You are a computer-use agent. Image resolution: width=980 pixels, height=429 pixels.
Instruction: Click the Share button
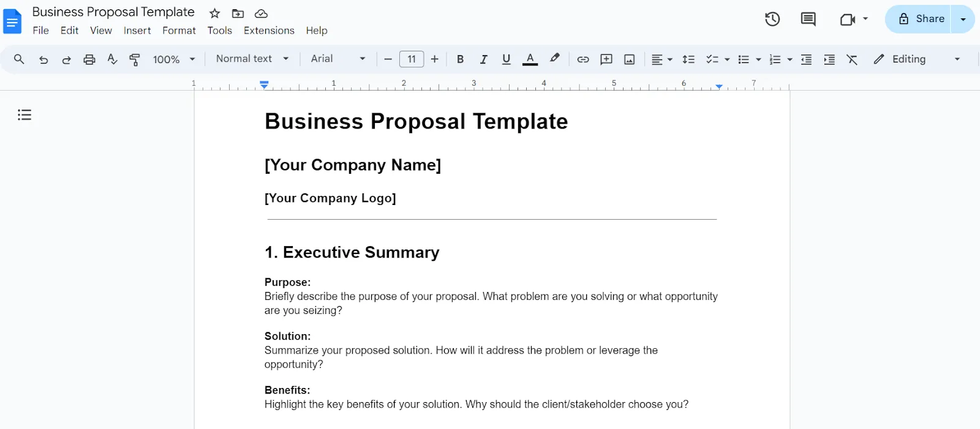[x=918, y=19]
